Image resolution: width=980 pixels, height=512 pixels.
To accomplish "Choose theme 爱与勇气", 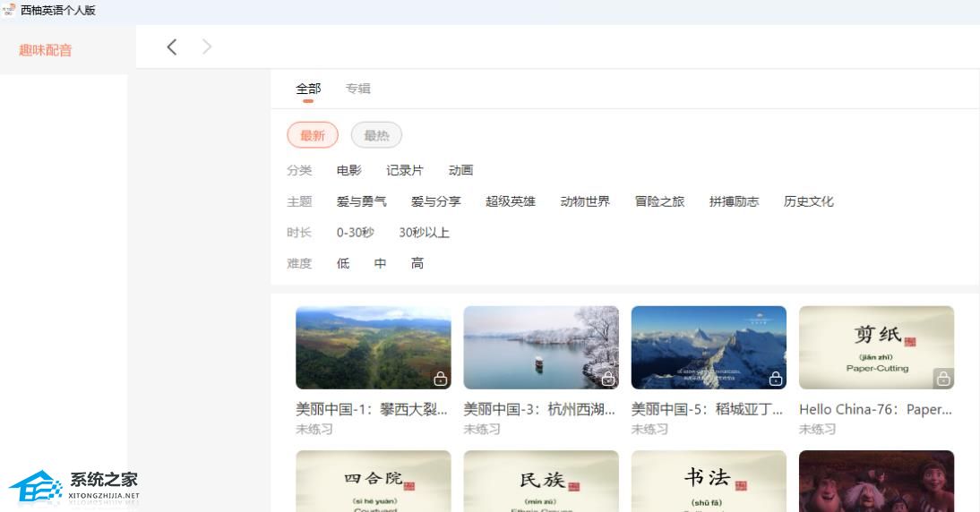I will [361, 201].
